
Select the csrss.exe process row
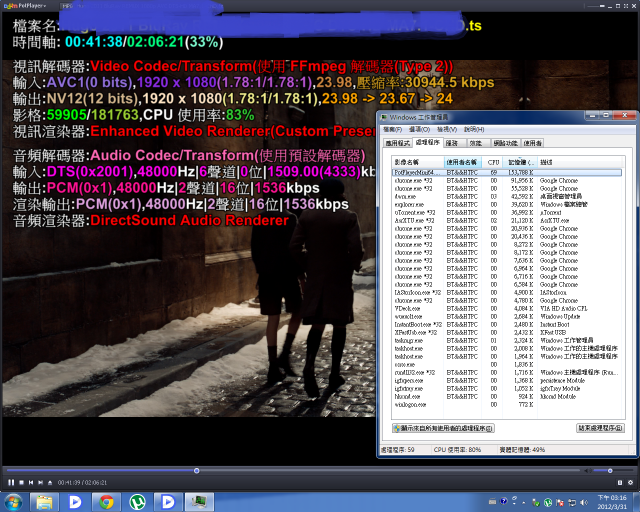point(507,365)
